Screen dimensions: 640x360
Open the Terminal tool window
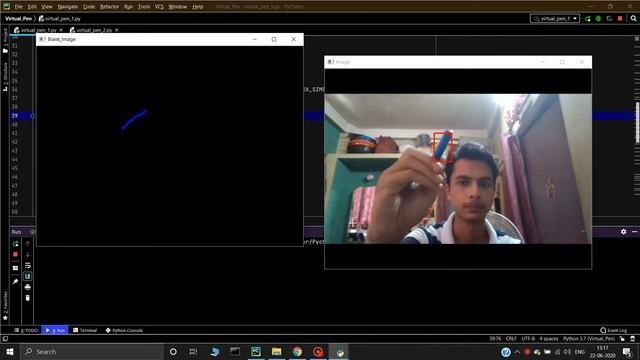pos(85,330)
